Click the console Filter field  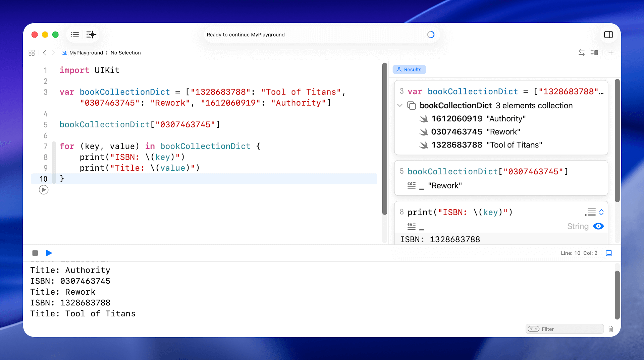[570, 329]
